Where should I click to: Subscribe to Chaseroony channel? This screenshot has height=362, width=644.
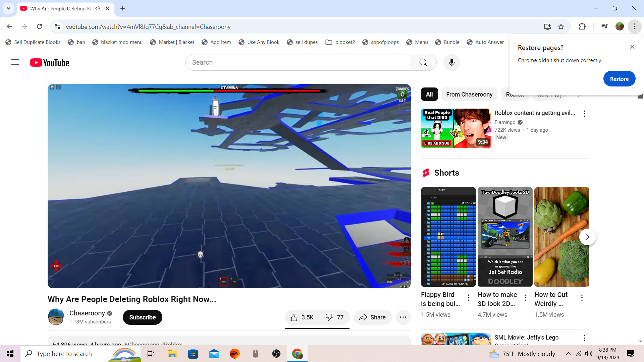tap(142, 317)
